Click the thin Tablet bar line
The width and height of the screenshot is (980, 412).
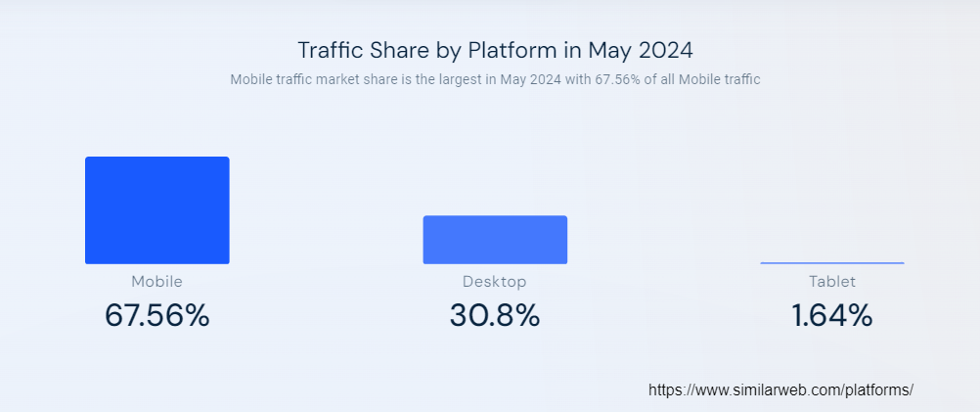tap(831, 262)
